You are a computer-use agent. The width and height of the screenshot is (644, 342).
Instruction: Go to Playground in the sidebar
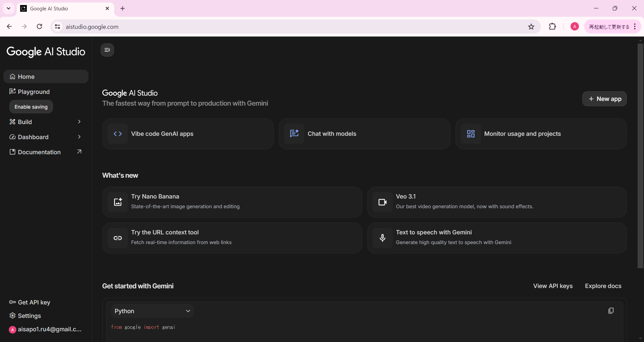[x=34, y=92]
